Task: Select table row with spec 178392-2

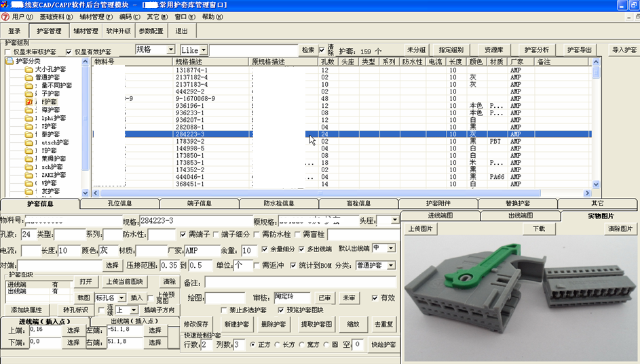Action: pyautogui.click(x=342, y=142)
